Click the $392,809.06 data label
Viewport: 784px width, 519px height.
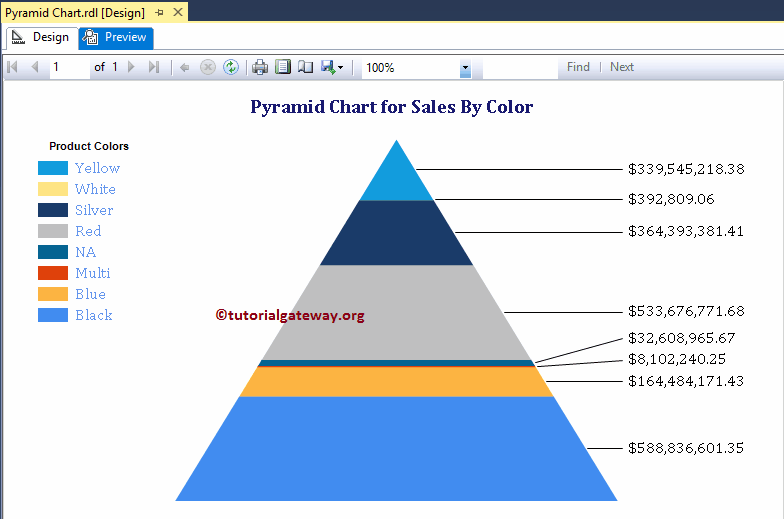[x=671, y=200]
